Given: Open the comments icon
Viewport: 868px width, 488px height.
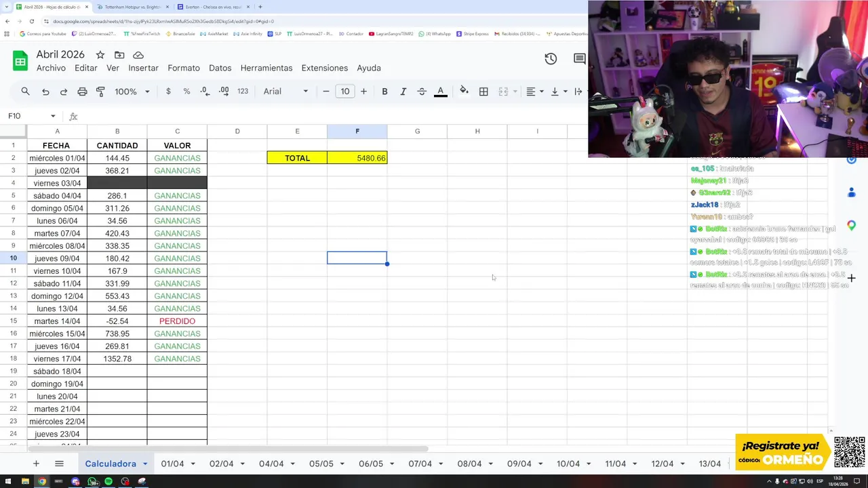Looking at the screenshot, I should point(580,59).
